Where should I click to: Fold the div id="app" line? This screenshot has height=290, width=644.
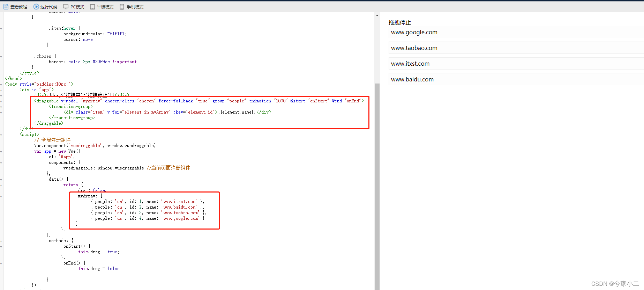coord(1,90)
